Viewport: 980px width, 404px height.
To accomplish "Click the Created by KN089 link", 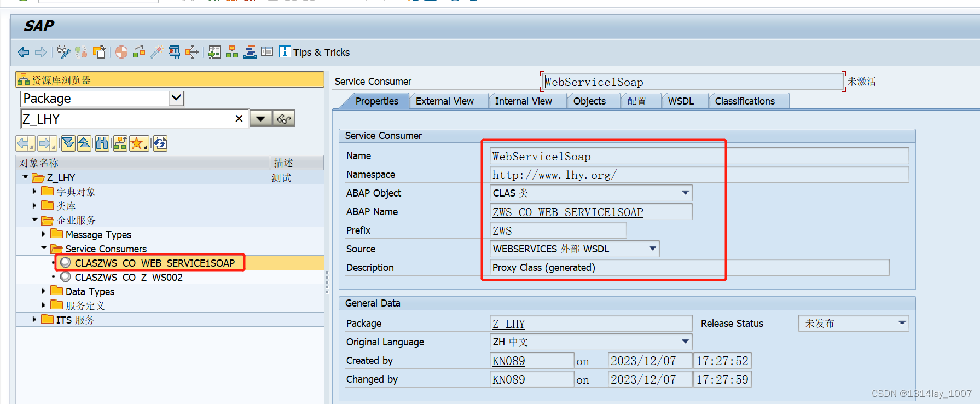I will coord(508,361).
